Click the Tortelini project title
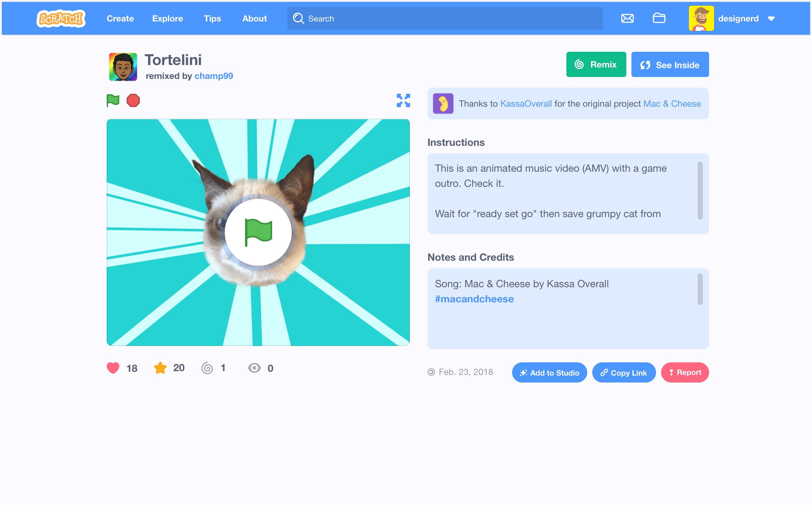Screen dimensions: 812x505 173,60
